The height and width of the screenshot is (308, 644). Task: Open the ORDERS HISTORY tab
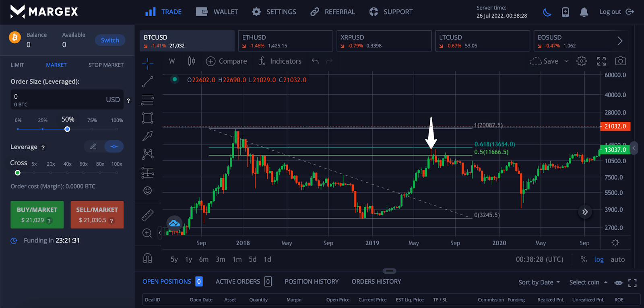[376, 281]
